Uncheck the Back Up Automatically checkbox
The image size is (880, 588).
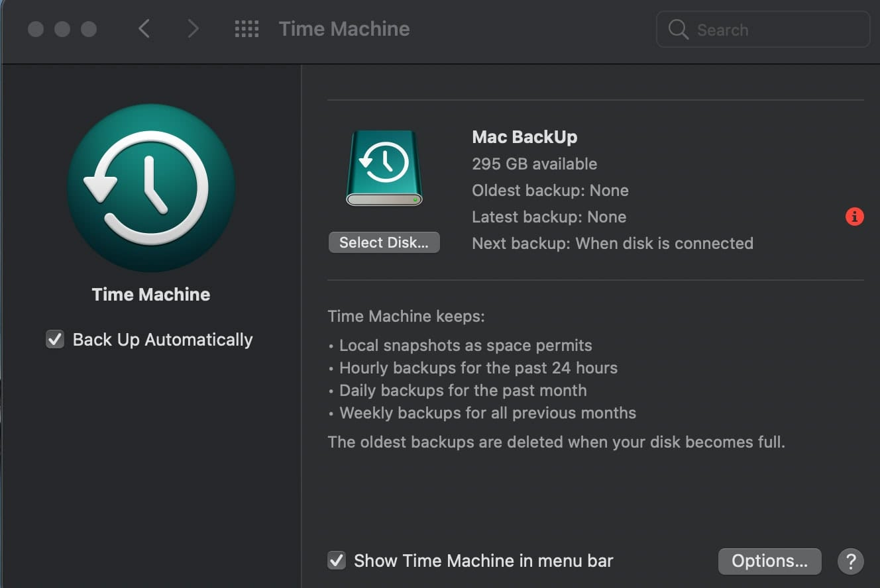tap(54, 340)
